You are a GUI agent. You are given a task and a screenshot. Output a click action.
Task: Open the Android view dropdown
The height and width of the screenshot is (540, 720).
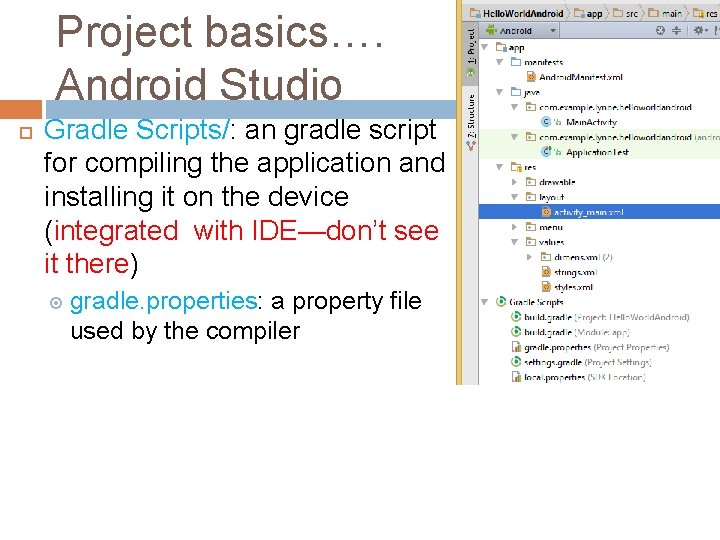[x=520, y=30]
